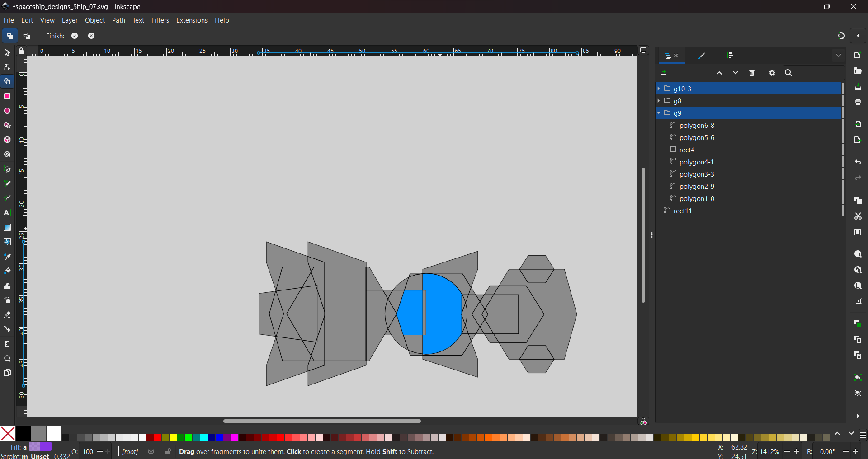Collapse the g9 group
The height and width of the screenshot is (459, 868).
(x=659, y=113)
